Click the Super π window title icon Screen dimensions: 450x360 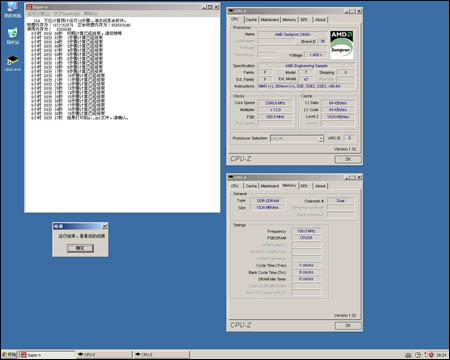(29, 7)
